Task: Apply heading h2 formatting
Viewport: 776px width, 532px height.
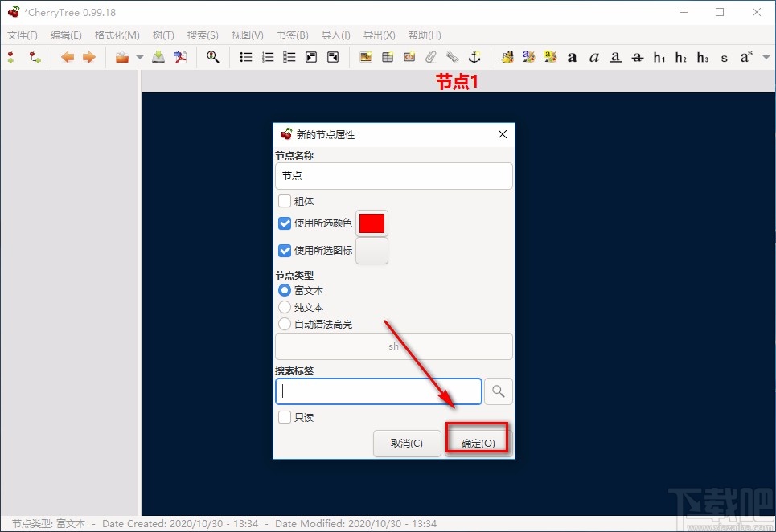Action: coord(681,58)
